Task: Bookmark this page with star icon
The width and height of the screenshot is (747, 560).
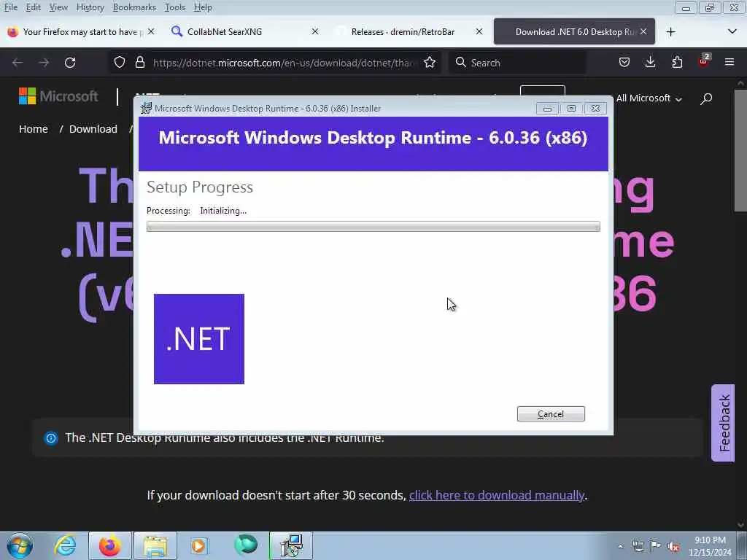Action: click(x=429, y=63)
